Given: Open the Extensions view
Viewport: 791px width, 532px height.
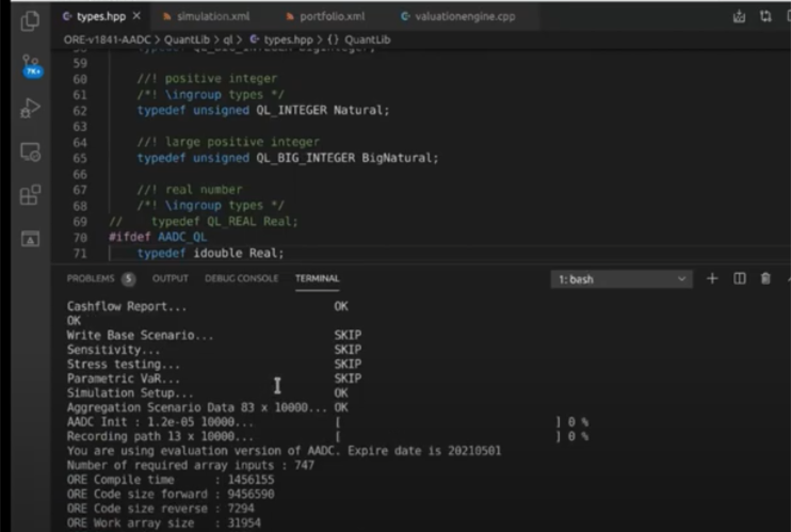Looking at the screenshot, I should point(30,195).
